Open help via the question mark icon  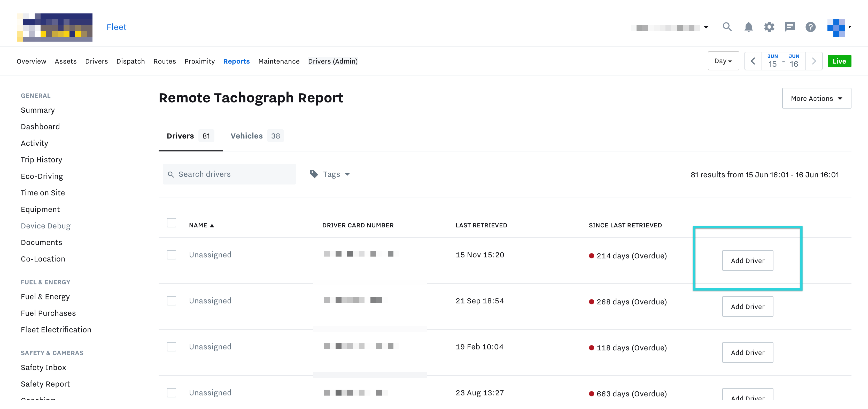click(x=811, y=27)
